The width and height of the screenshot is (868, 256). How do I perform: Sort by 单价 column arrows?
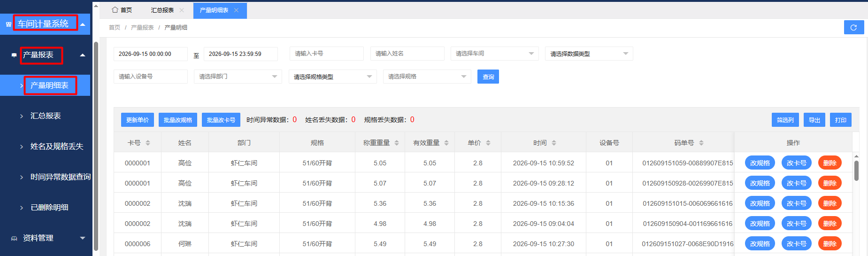coord(488,143)
